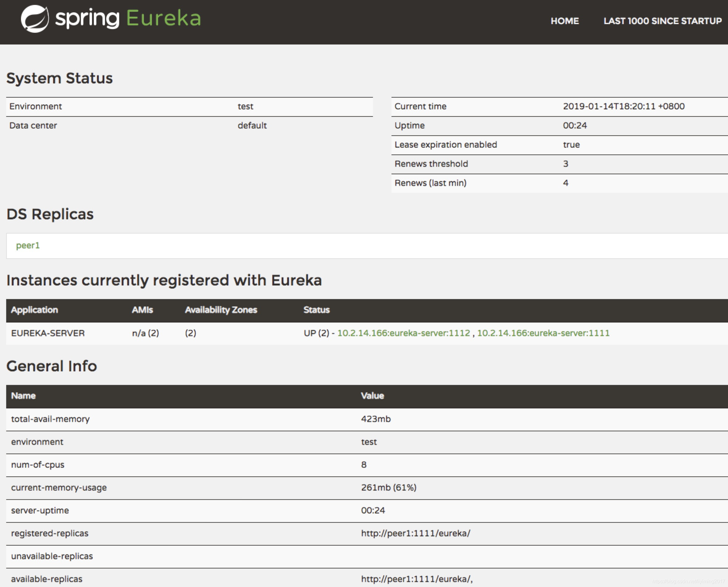This screenshot has height=587, width=728.
Task: Click the registered-replicas row name
Action: click(50, 533)
